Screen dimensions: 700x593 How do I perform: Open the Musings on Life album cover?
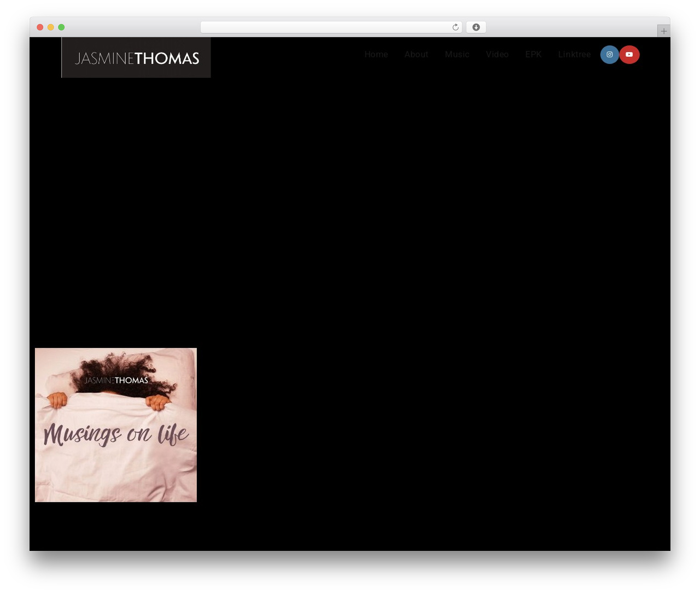tap(116, 425)
